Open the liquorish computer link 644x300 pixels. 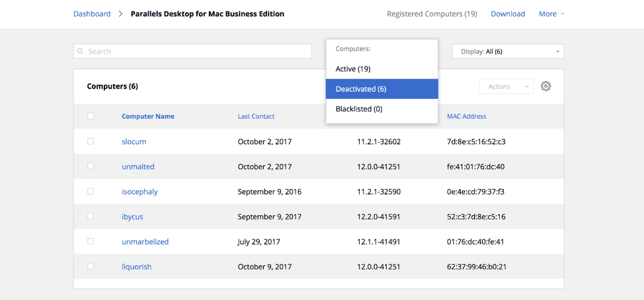(x=137, y=267)
